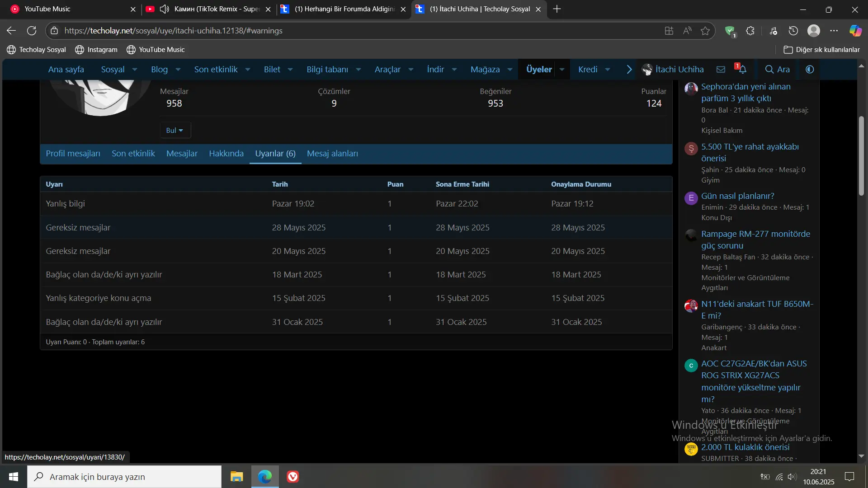868x488 pixels.
Task: Expand the Sosyal menu dropdown arrow
Action: pyautogui.click(x=135, y=69)
